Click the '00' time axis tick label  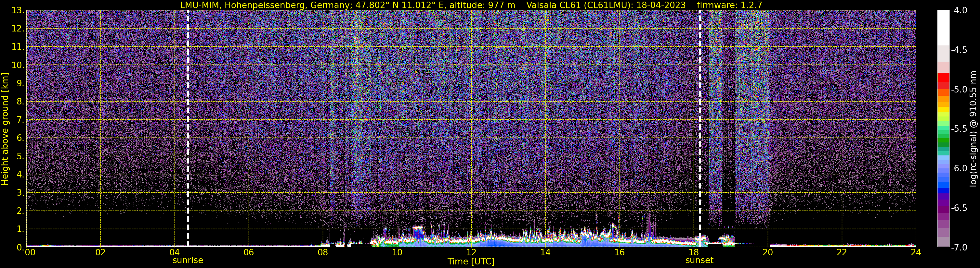pyautogui.click(x=30, y=252)
